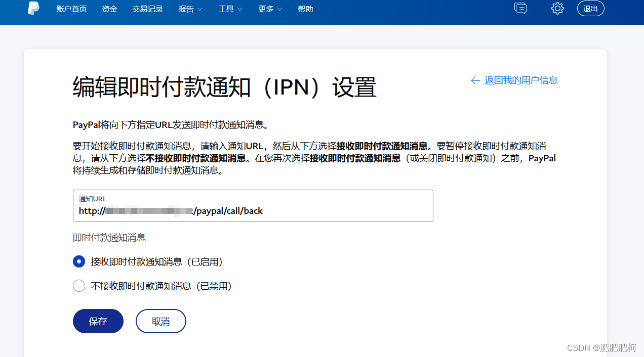644x357 pixels.
Task: Click the 退出 logout button
Action: point(591,9)
